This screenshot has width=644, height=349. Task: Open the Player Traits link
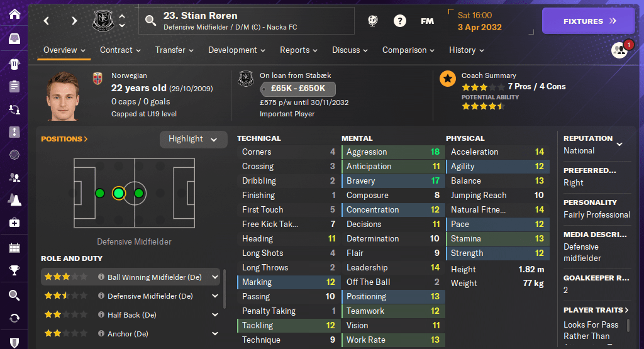(596, 310)
